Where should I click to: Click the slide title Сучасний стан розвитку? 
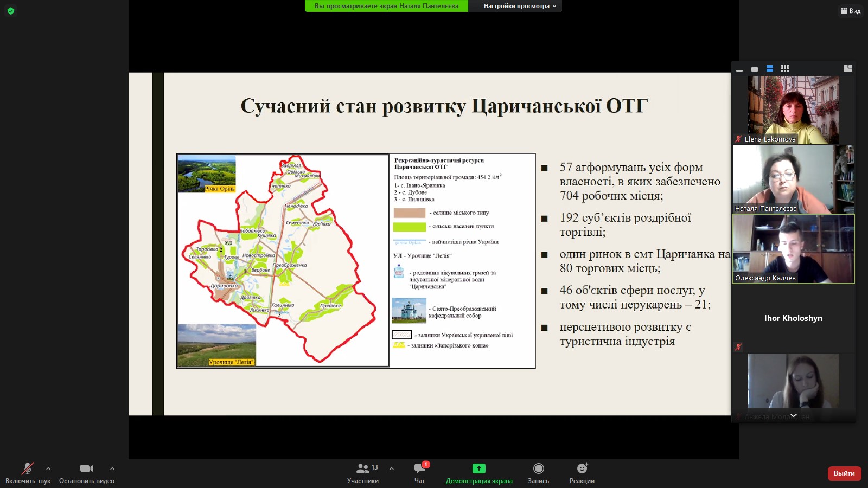point(444,106)
